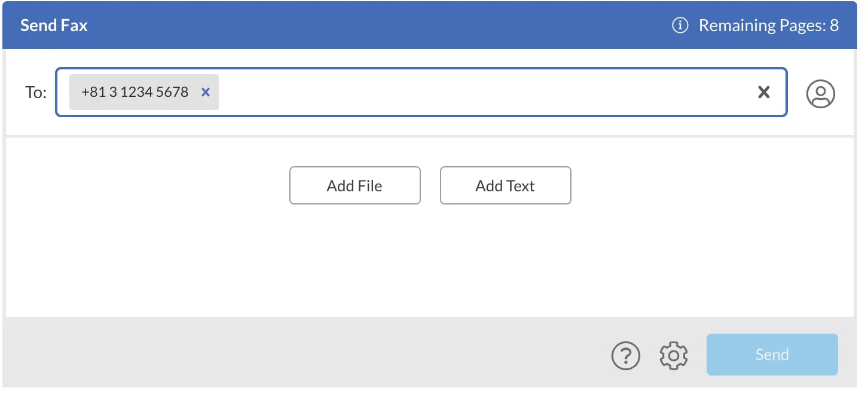Screen dimensions: 868x403
Task: Click the Remaining Pages: 8 label
Action: pyautogui.click(x=769, y=26)
